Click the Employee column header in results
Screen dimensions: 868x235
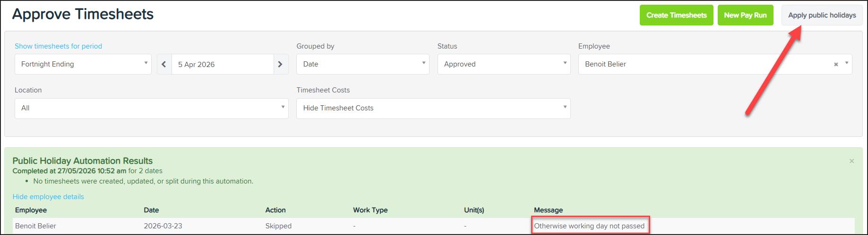click(x=31, y=210)
